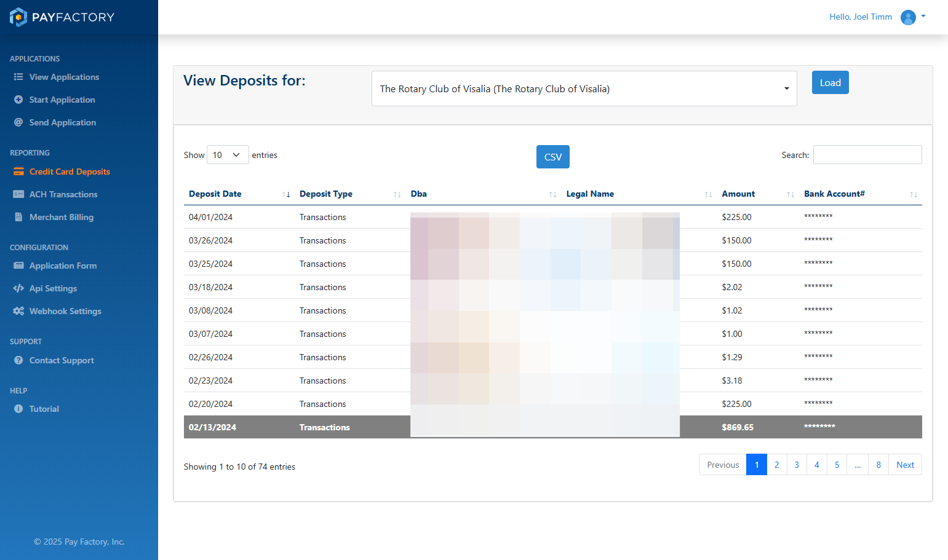Open ACH Transactions report

point(63,194)
